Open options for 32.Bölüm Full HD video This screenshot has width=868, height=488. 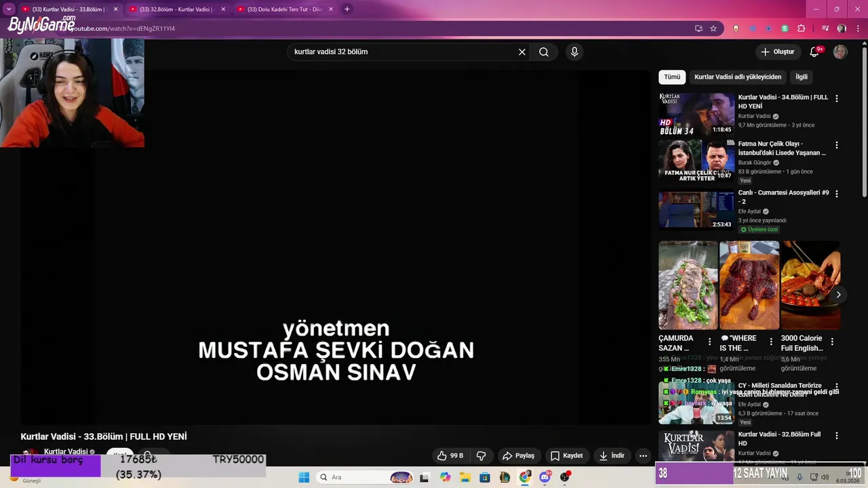point(836,435)
